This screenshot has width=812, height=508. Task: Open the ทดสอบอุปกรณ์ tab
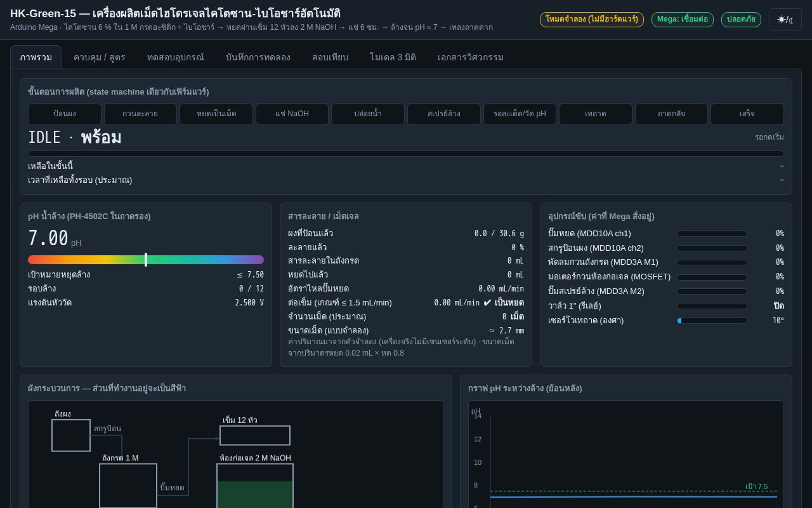click(176, 57)
